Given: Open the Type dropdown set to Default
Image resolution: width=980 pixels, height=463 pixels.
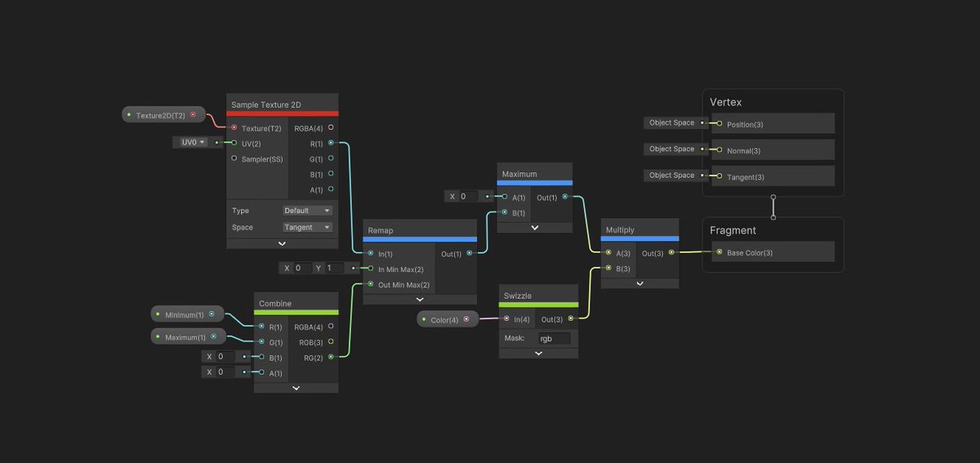Looking at the screenshot, I should tap(307, 211).
